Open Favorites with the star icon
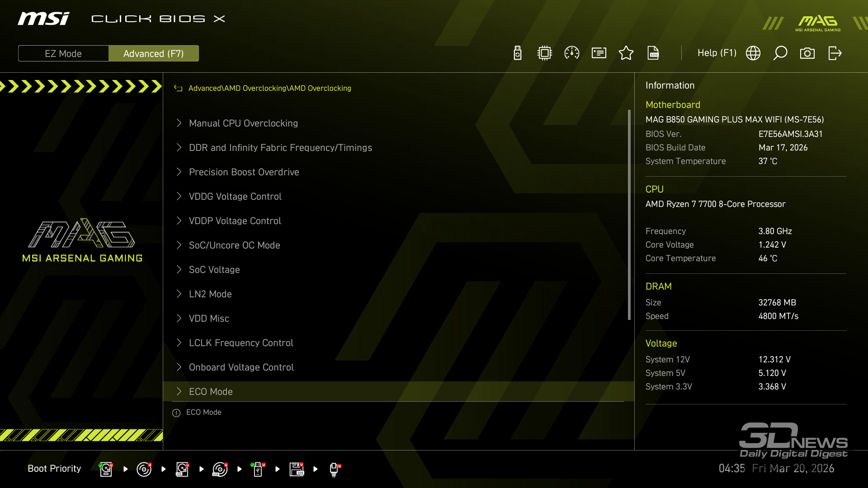The height and width of the screenshot is (488, 868). (x=626, y=53)
